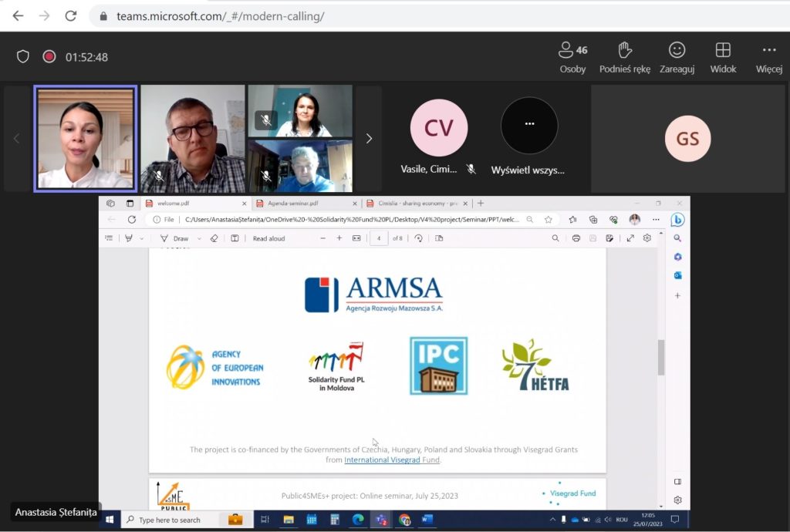The height and width of the screenshot is (532, 790).
Task: Click the GS participant avatar
Action: (687, 139)
